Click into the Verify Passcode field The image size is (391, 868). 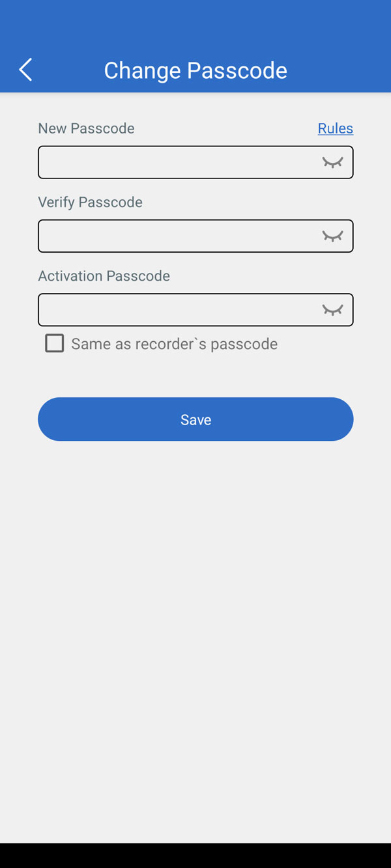click(176, 236)
